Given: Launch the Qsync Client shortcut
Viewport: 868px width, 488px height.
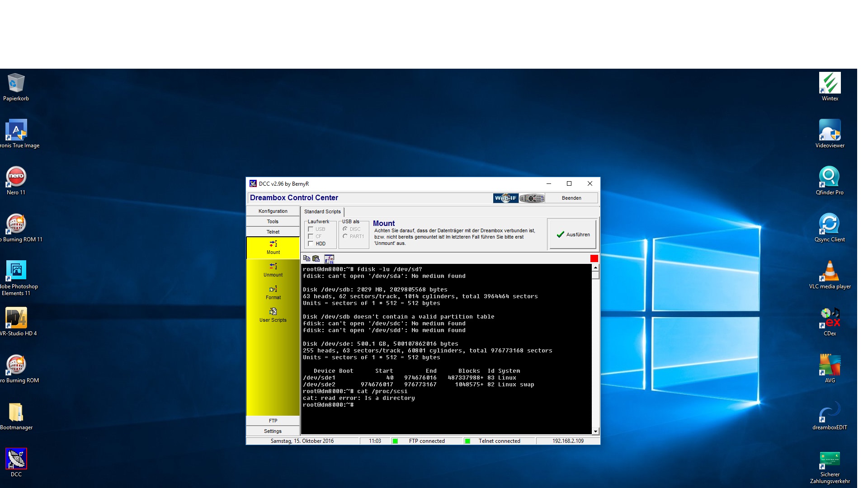Looking at the screenshot, I should coord(830,228).
